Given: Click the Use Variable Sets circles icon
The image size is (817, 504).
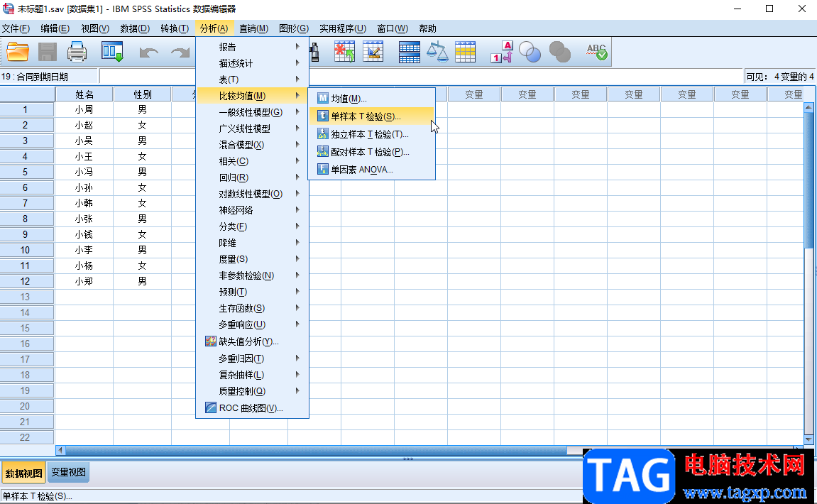Looking at the screenshot, I should click(x=530, y=52).
